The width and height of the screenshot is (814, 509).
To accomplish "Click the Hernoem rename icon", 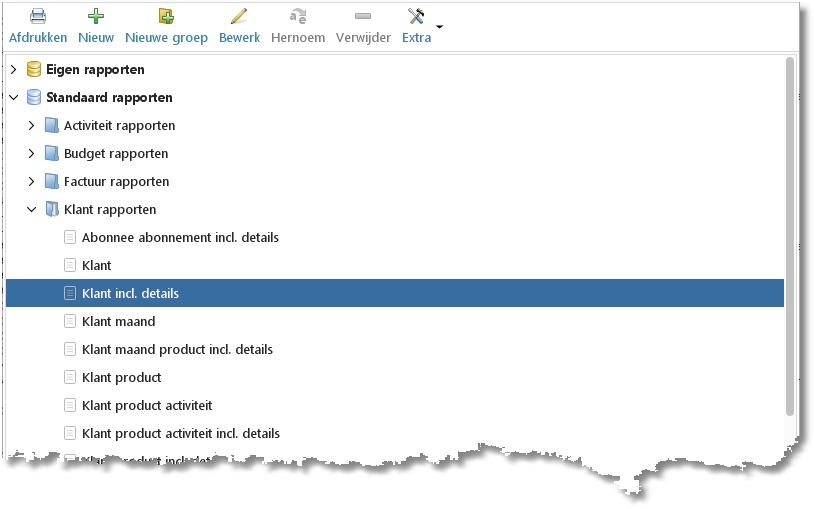I will click(x=297, y=16).
